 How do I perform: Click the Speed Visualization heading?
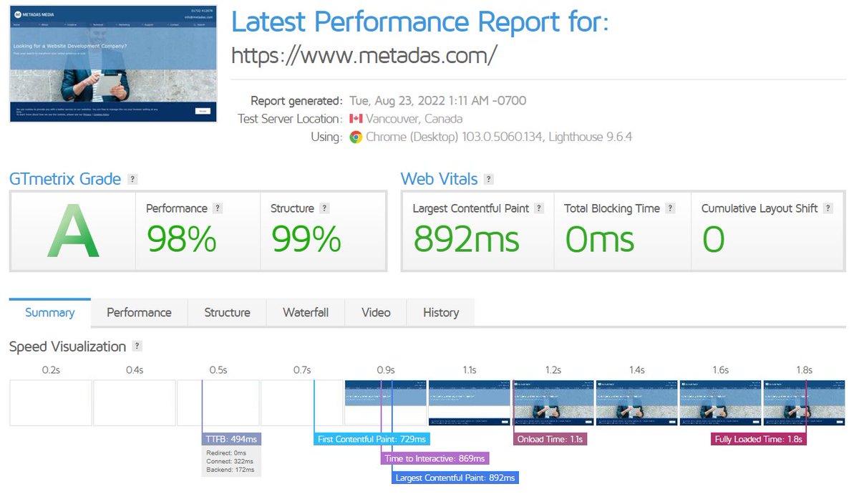[68, 346]
